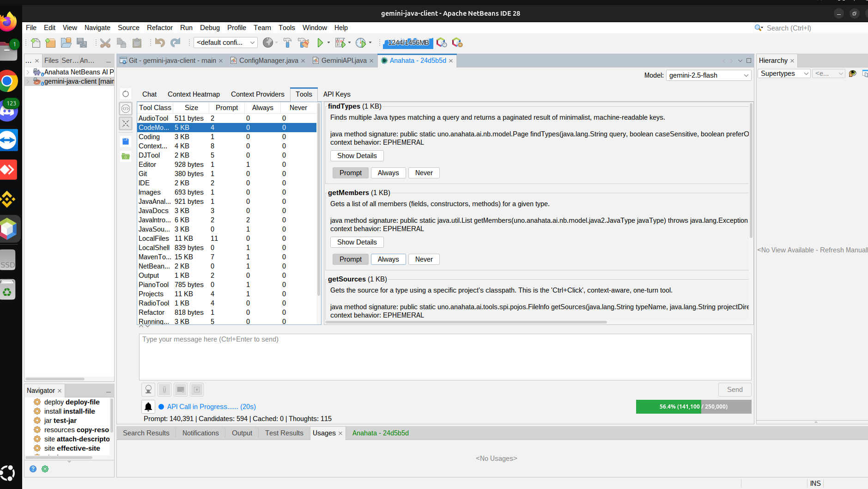868x489 pixels.
Task: Expand the Supertypes dropdown in Hierarchy
Action: [784, 73]
